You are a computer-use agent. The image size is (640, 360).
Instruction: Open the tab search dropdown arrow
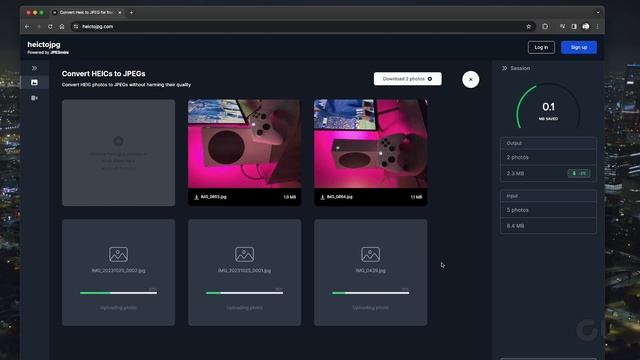598,13
